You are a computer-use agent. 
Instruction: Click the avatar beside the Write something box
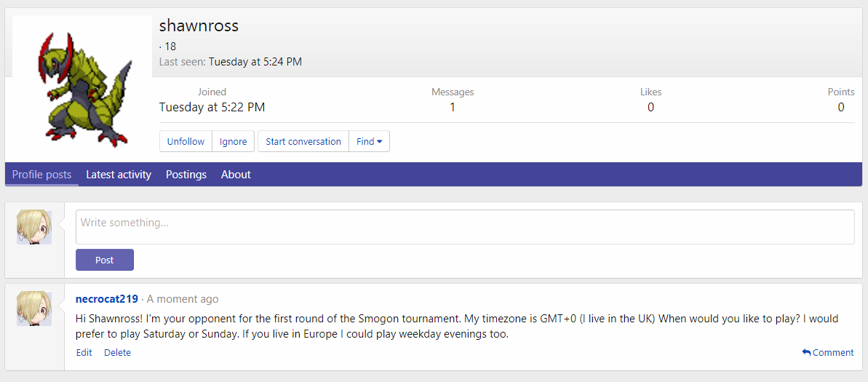coord(34,227)
